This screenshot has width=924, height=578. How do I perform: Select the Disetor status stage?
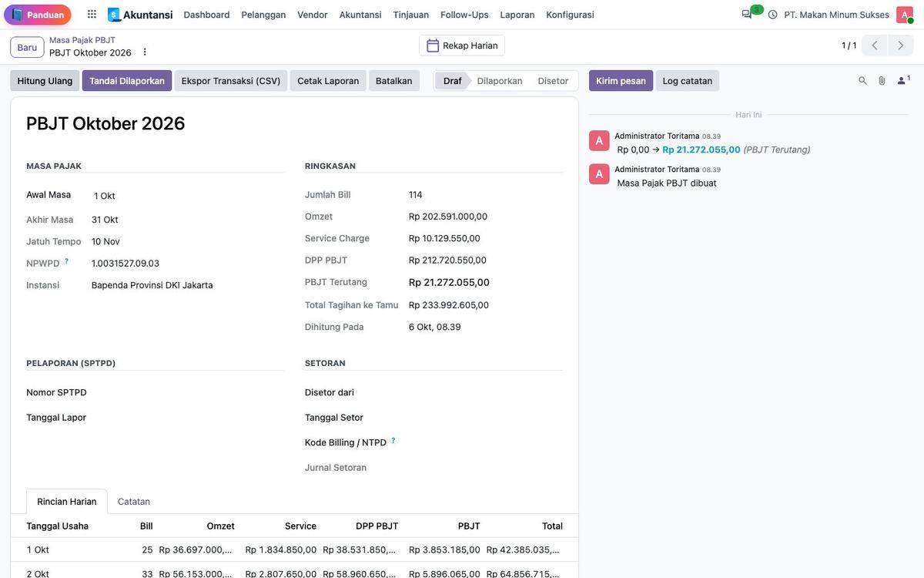553,81
